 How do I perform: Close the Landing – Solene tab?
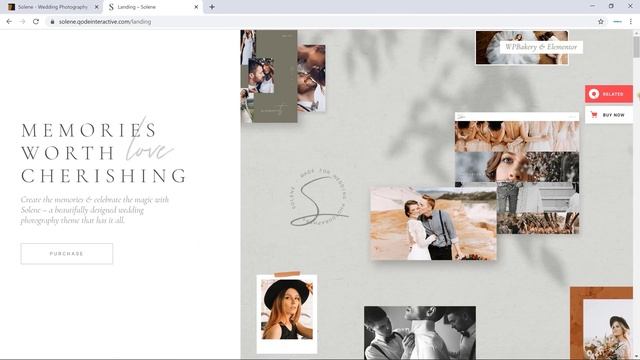tap(196, 7)
